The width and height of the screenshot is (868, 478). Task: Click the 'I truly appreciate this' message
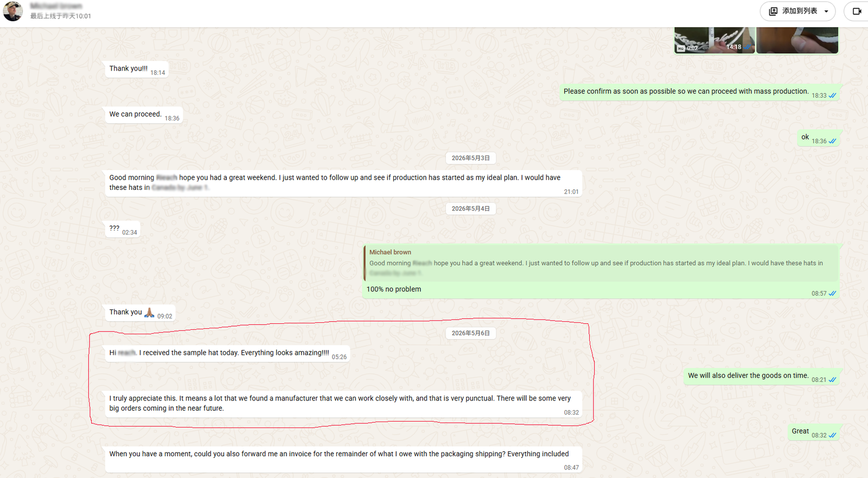[343, 404]
